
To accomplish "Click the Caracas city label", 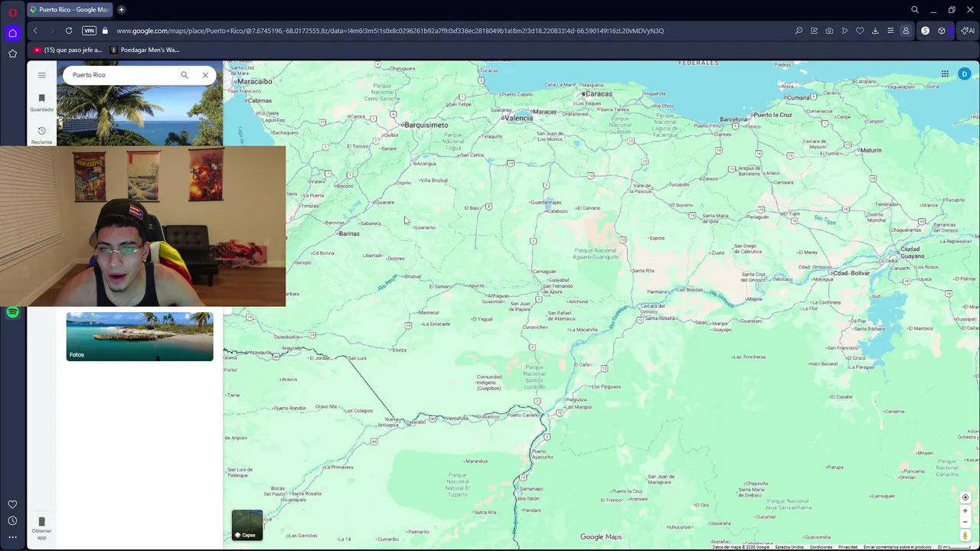I will tap(598, 94).
